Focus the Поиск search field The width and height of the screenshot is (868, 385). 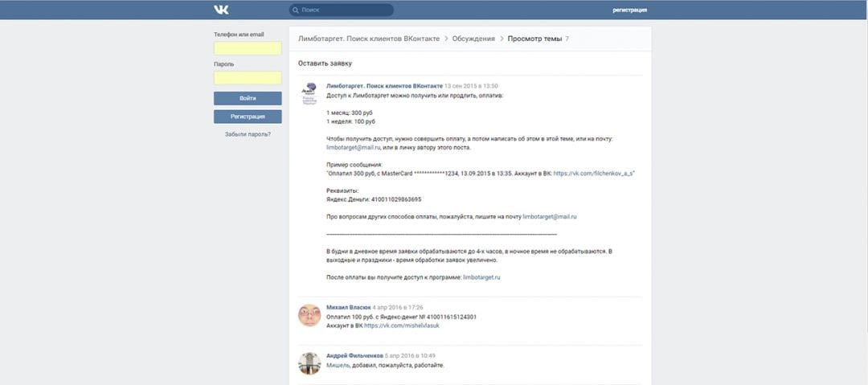click(x=341, y=10)
